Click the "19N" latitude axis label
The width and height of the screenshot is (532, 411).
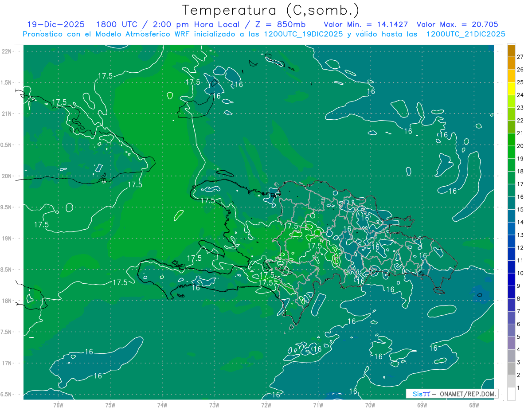(7, 239)
